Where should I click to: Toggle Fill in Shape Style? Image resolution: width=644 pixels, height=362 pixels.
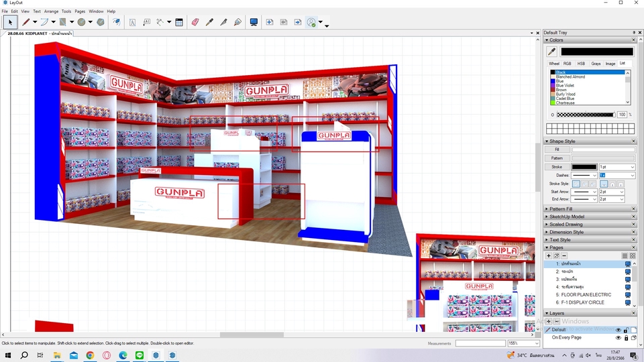pyautogui.click(x=557, y=149)
